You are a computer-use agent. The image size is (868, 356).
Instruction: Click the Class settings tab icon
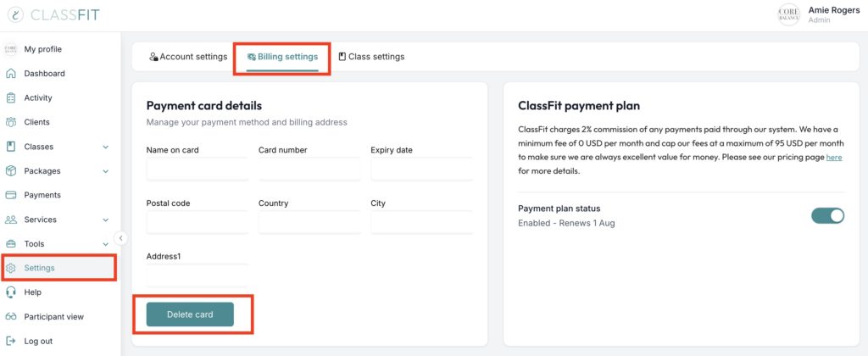tap(342, 57)
